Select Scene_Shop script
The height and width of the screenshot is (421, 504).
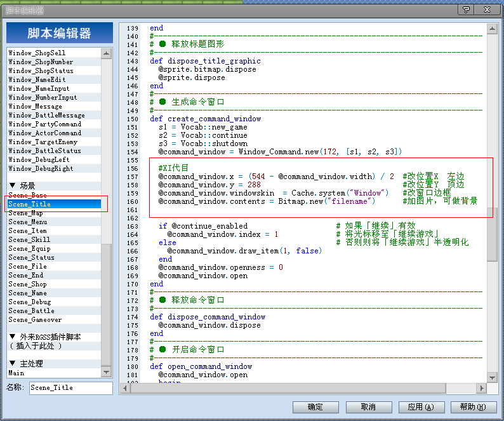coord(54,284)
